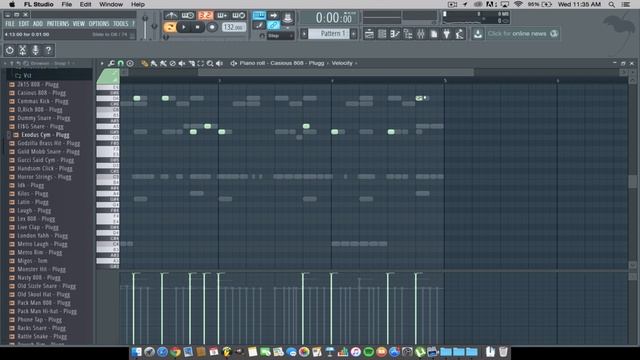The width and height of the screenshot is (640, 360).
Task: Toggle auto-scroll arrow button
Action: [x=273, y=16]
